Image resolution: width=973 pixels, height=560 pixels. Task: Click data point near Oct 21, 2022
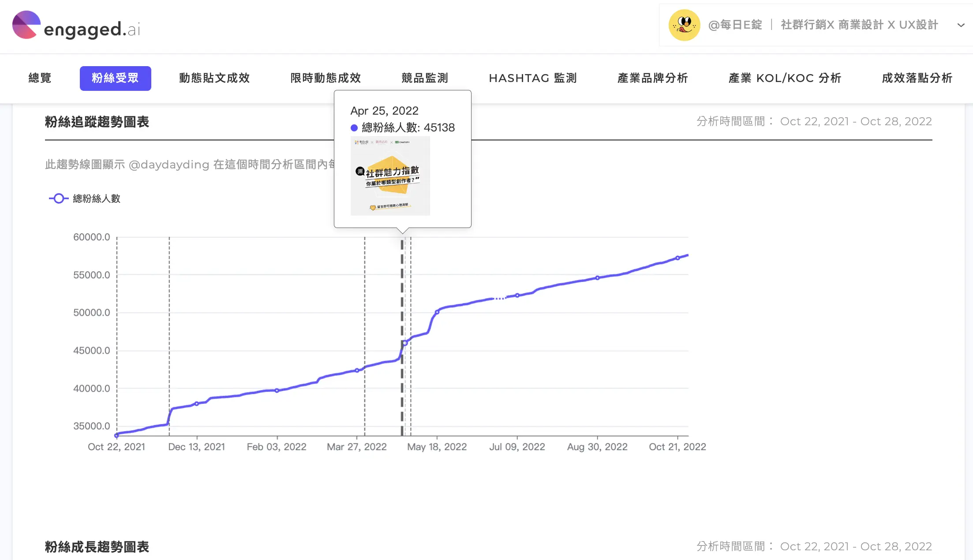tap(678, 258)
